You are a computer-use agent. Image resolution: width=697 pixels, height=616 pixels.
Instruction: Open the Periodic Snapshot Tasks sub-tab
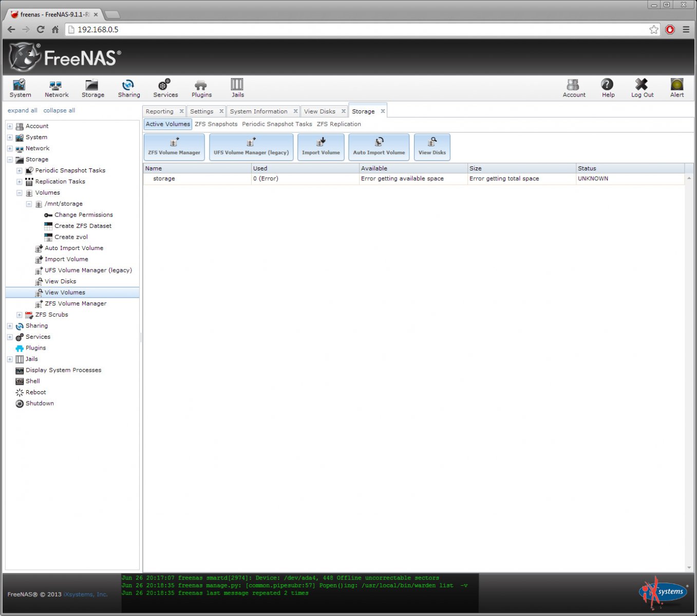click(277, 124)
